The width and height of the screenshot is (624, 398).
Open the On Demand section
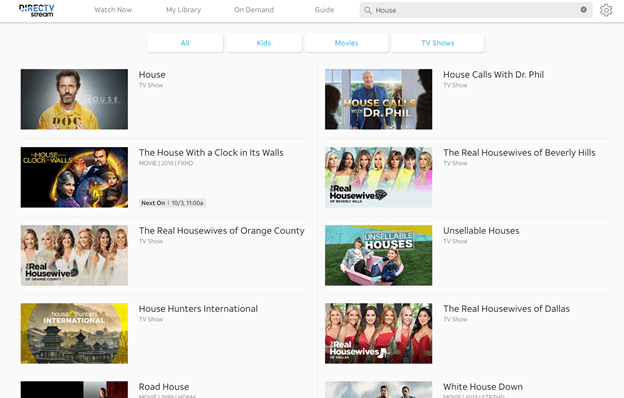click(254, 10)
